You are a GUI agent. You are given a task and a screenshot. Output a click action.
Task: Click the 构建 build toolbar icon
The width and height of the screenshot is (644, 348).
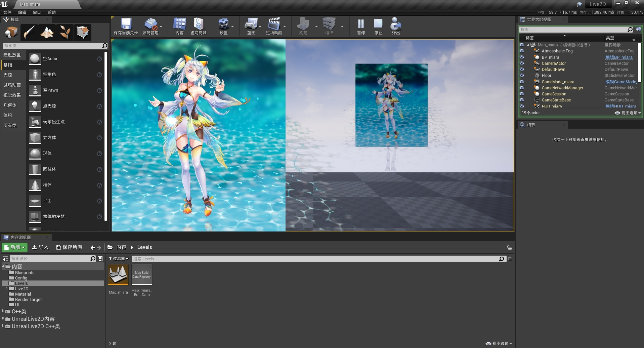[x=303, y=24]
